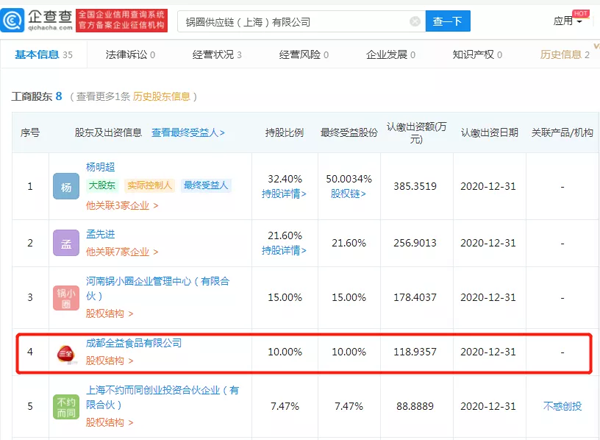Screen dimensions: 600x440
Task: Clear the search box with the x icon
Action: tap(413, 21)
